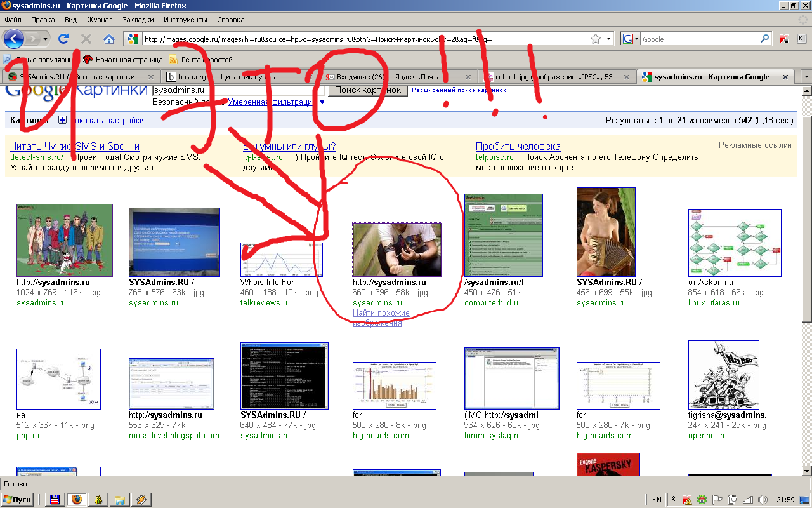Viewport: 812px width, 508px height.
Task: Click the site identity icon in the address bar
Action: pos(132,39)
